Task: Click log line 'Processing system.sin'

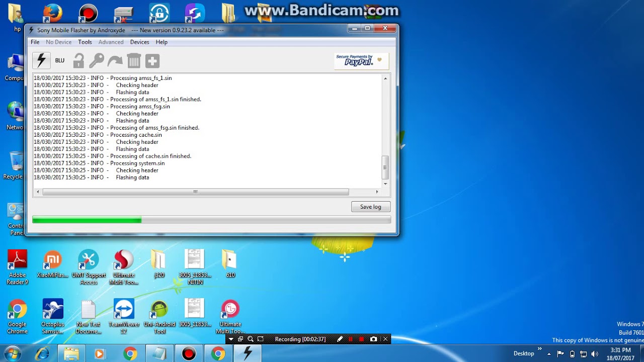Action: pos(99,163)
